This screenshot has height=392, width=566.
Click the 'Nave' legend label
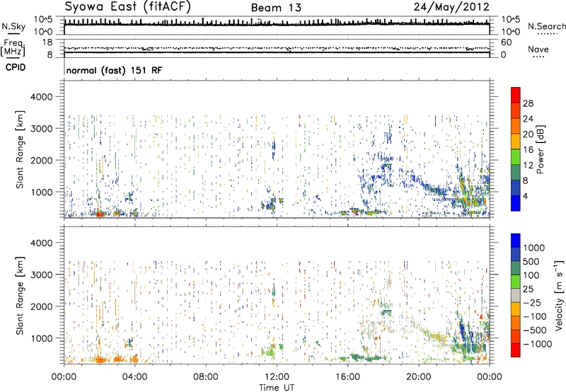pos(538,50)
